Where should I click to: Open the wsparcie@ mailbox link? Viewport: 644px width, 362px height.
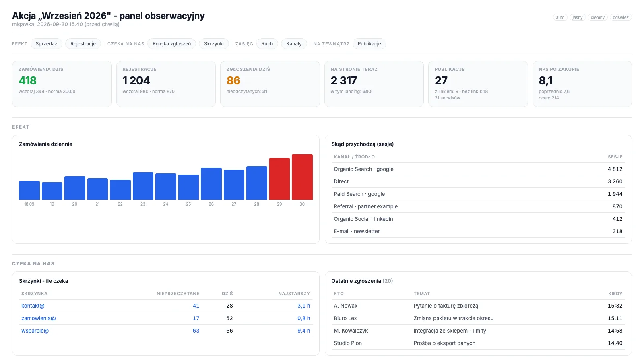click(x=35, y=331)
